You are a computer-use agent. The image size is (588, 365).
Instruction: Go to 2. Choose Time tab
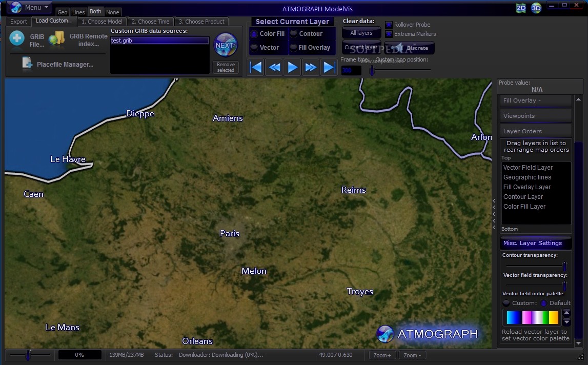[x=150, y=22]
